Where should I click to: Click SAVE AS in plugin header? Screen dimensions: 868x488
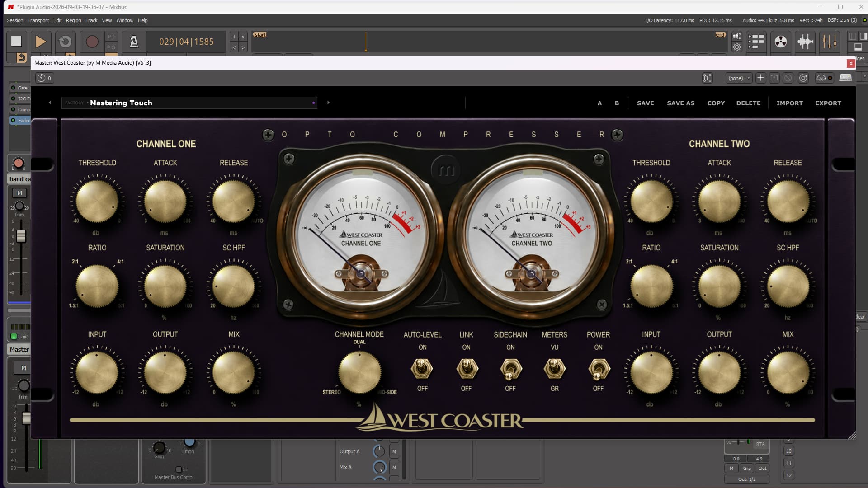pos(680,103)
